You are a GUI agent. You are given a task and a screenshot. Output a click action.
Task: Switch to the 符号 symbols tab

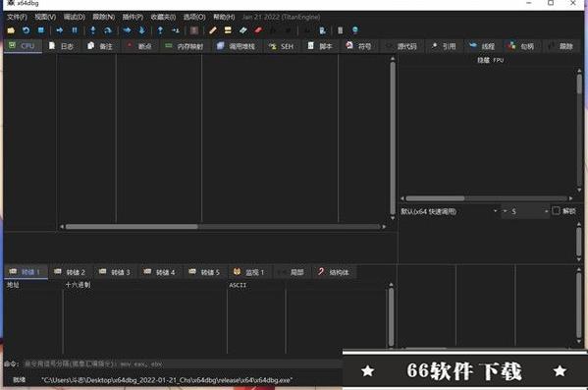pyautogui.click(x=359, y=46)
